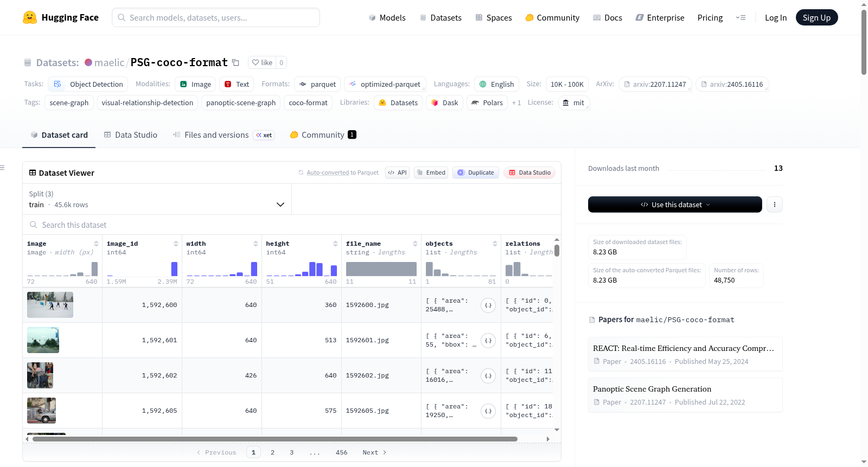The image size is (868, 467).
Task: Sort the height column
Action: point(335,244)
